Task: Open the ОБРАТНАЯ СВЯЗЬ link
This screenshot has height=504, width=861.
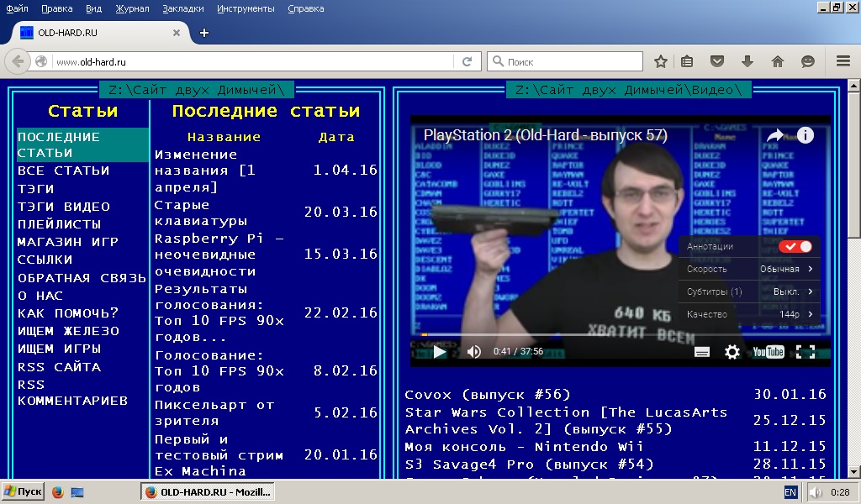Action: click(82, 278)
